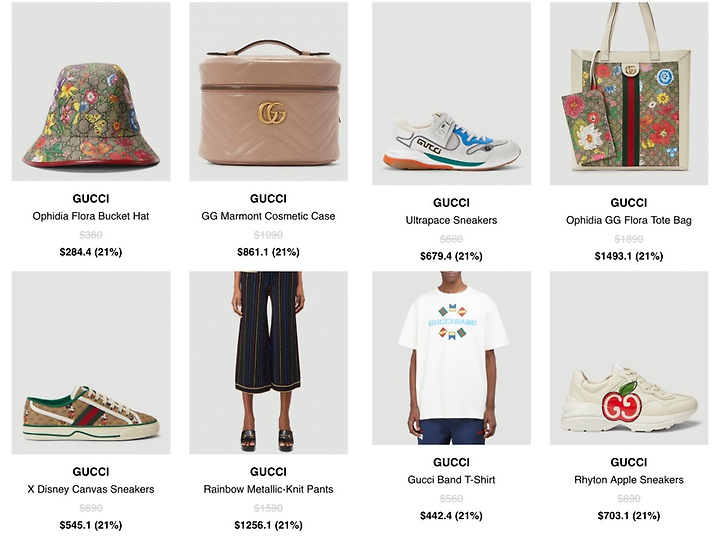This screenshot has width=720, height=537.
Task: Click the Ultrapace Sneakers product name
Action: [451, 220]
